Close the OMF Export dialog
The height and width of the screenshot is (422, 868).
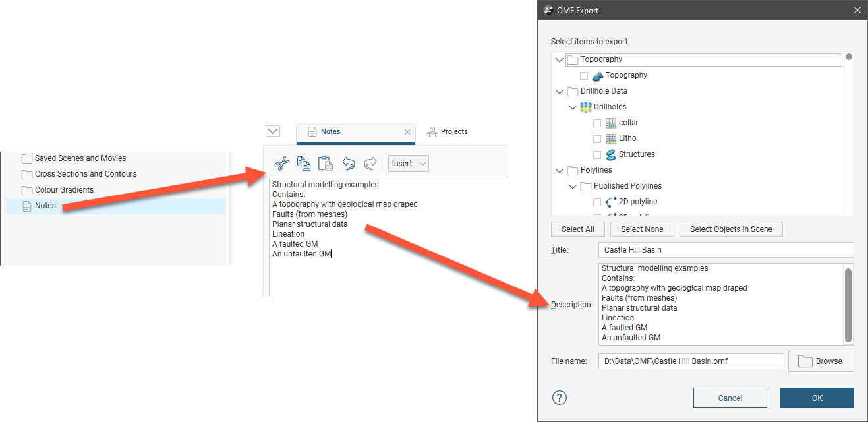coord(857,10)
